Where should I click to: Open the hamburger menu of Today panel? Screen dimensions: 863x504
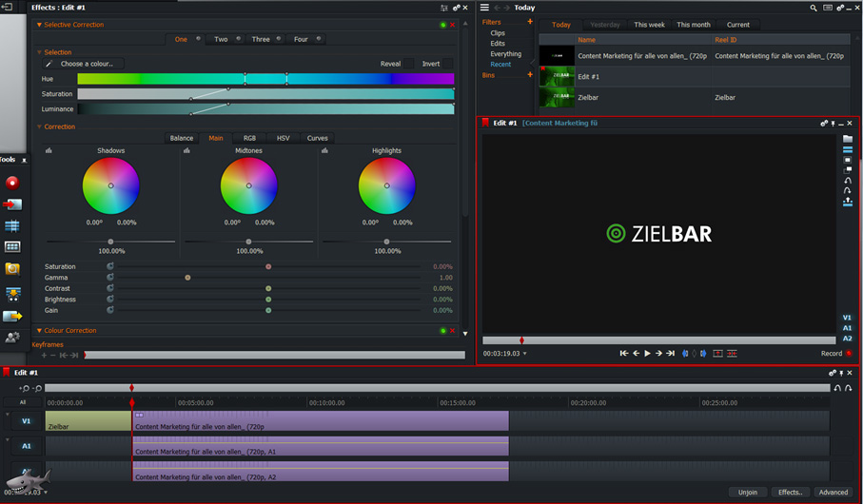pos(484,8)
